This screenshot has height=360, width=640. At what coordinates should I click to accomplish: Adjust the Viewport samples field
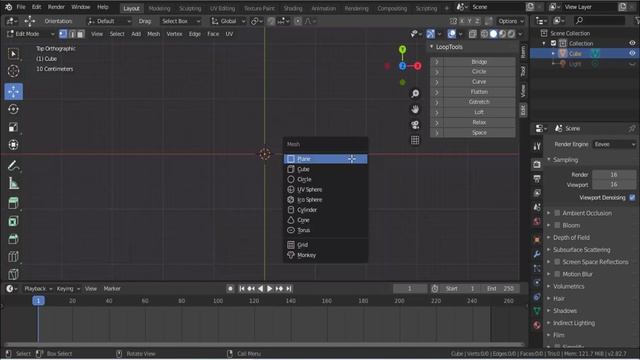[x=614, y=185]
